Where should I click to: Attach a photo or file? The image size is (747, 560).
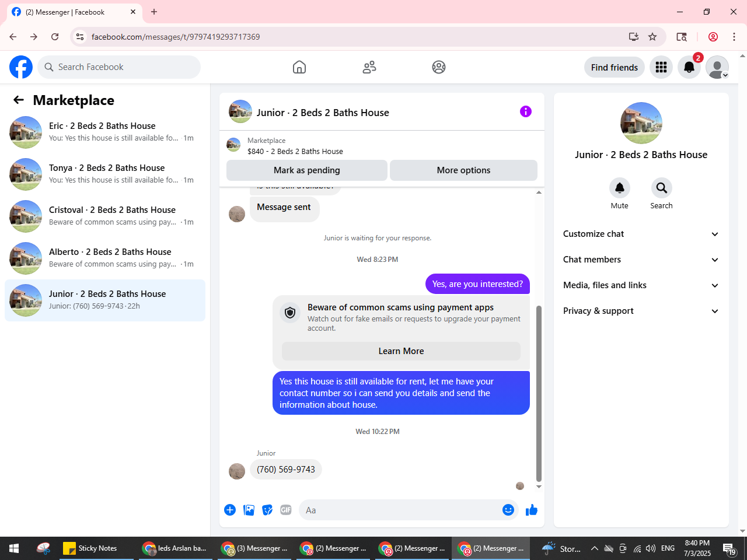(x=249, y=510)
